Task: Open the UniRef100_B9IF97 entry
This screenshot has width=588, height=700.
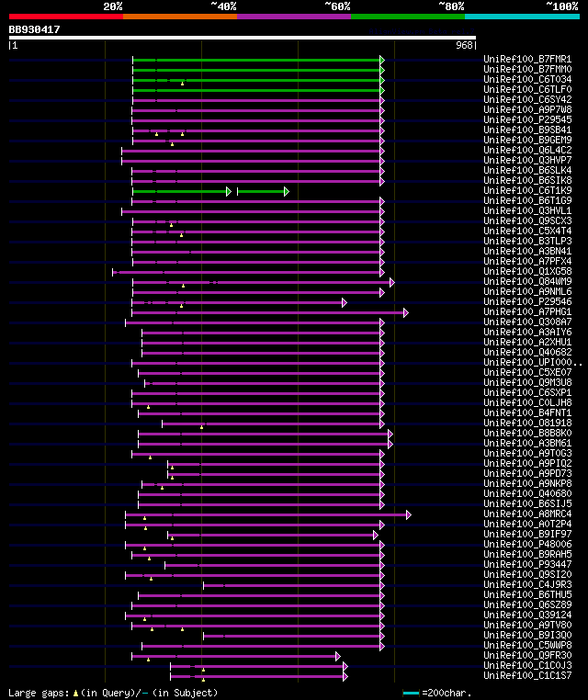Action: (x=527, y=535)
